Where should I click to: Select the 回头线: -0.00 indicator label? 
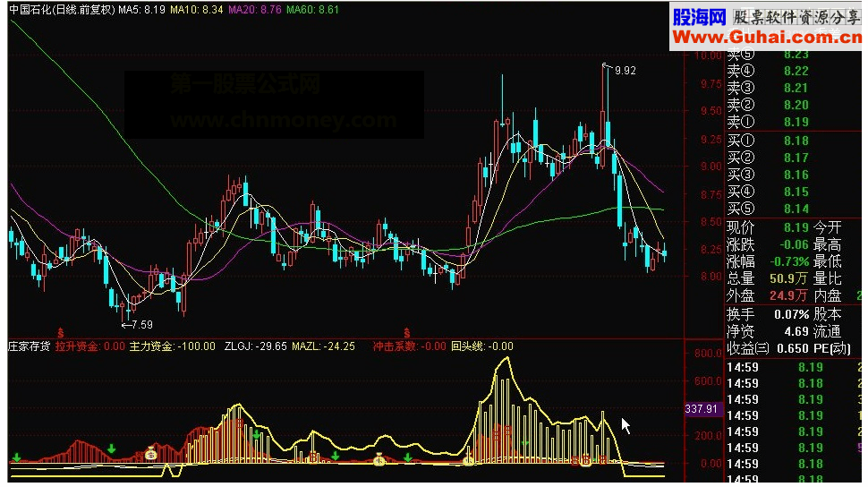pyautogui.click(x=482, y=346)
